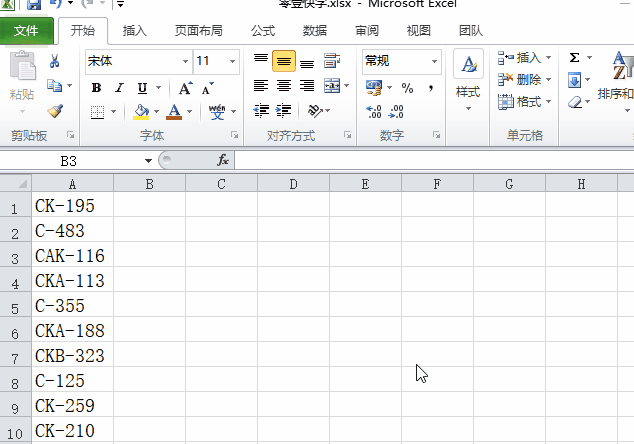This screenshot has width=634, height=444.
Task: Toggle underline formatting
Action: click(142, 88)
